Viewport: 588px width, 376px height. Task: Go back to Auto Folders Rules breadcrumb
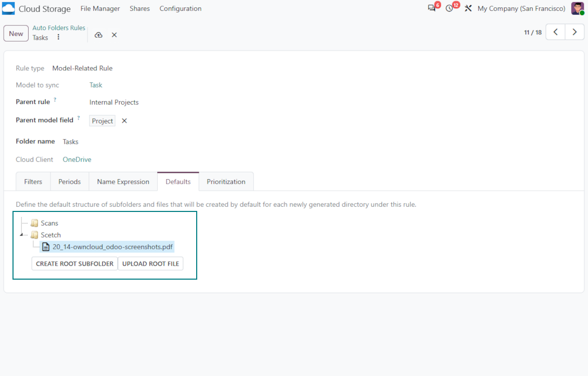59,28
